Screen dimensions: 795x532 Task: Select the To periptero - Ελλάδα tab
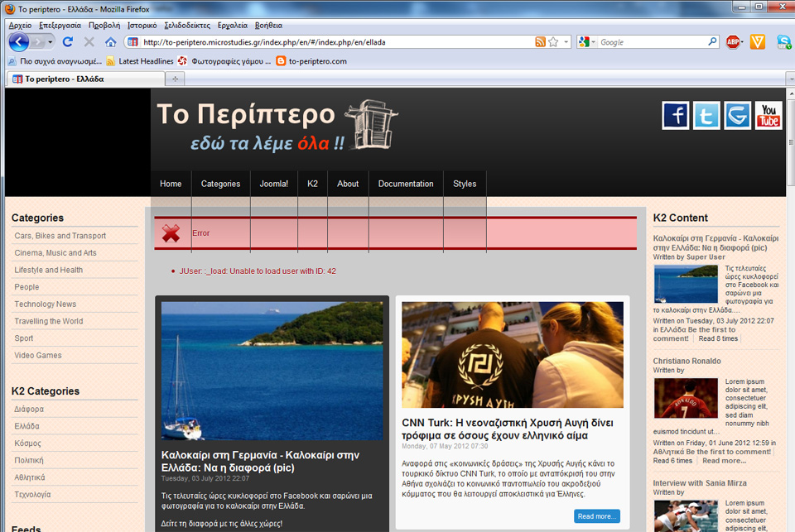tap(85, 79)
